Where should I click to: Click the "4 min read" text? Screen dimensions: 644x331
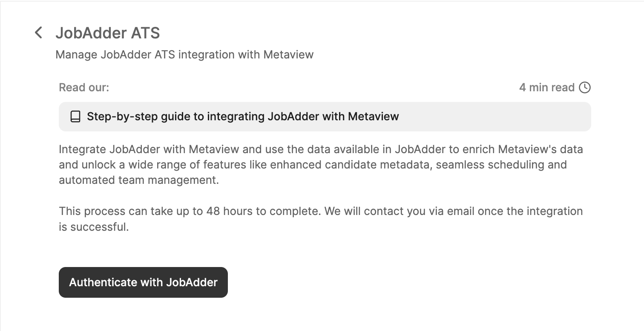(547, 87)
